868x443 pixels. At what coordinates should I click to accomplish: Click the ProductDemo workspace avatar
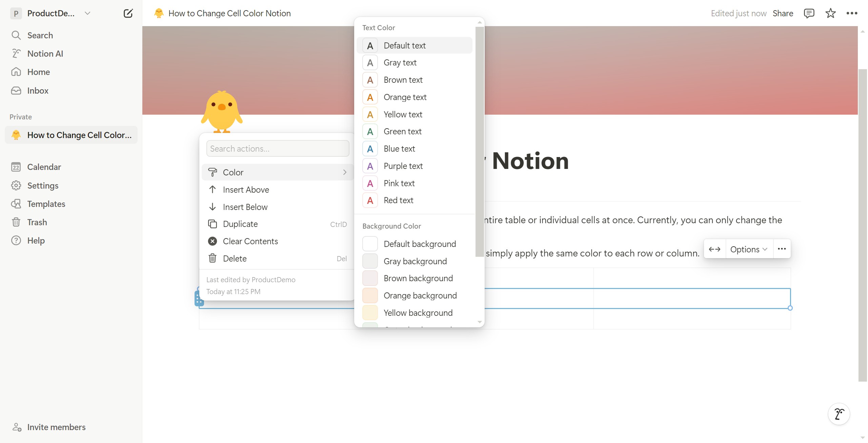click(16, 13)
